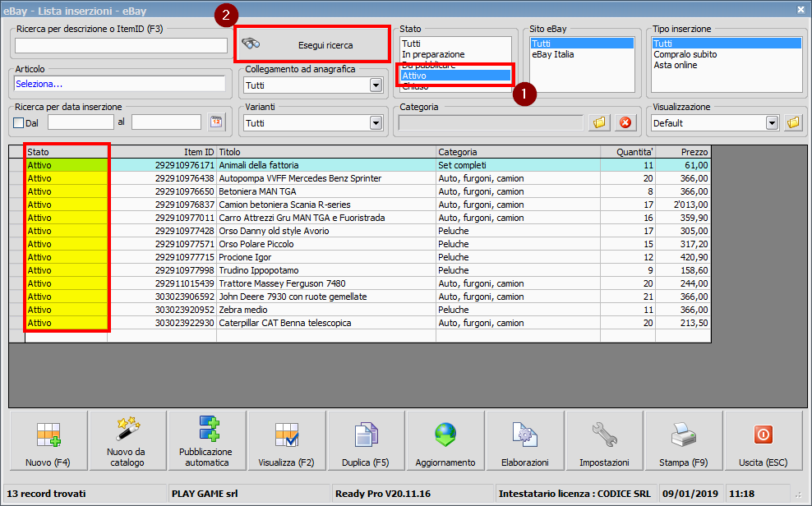This screenshot has height=506, width=812.
Task: Click the Dal start date field
Action: point(81,122)
